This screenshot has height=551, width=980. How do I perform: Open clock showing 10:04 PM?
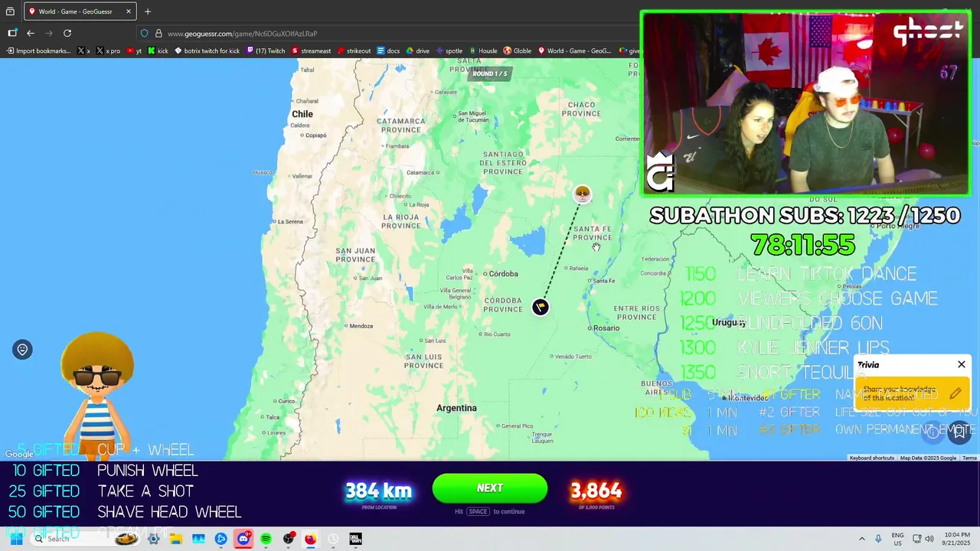[958, 539]
